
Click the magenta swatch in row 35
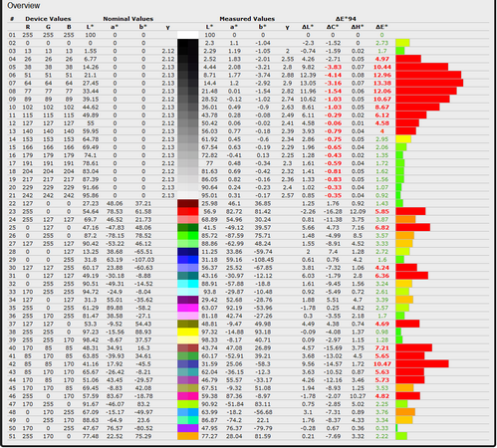(x=188, y=308)
